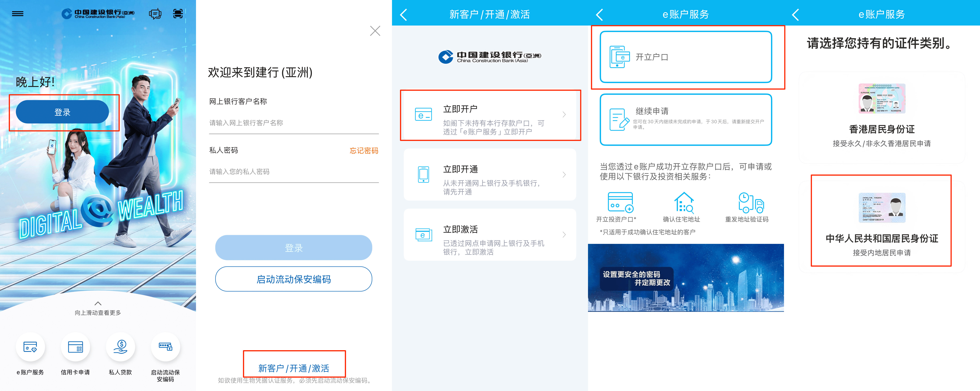Image resolution: width=980 pixels, height=391 pixels.
Task: Tap 启动流动保安编码 shortcut icon
Action: click(165, 347)
